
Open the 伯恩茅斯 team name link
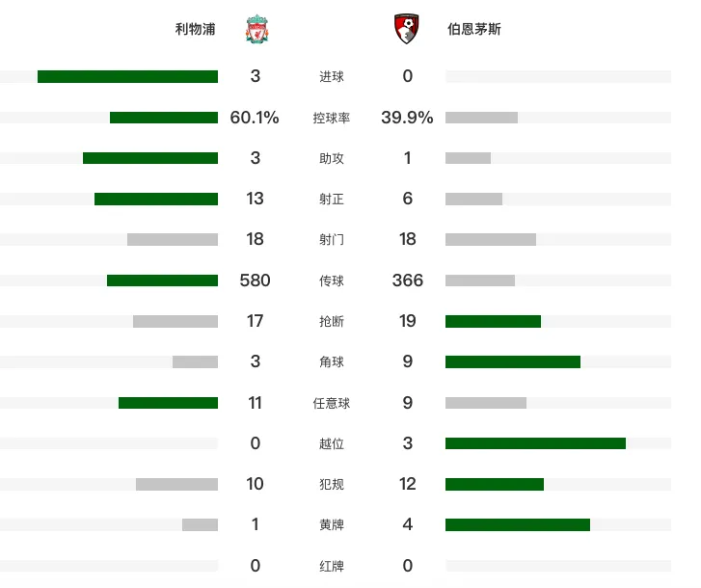(473, 29)
